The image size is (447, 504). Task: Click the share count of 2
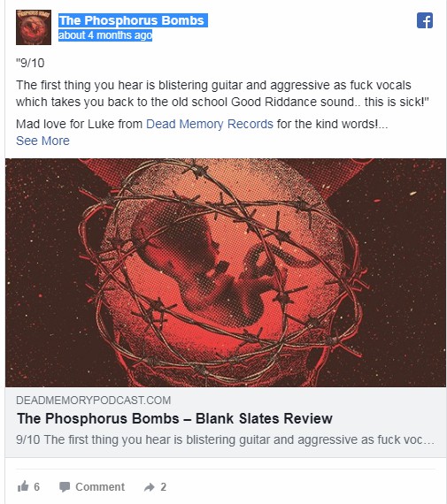pyautogui.click(x=164, y=487)
